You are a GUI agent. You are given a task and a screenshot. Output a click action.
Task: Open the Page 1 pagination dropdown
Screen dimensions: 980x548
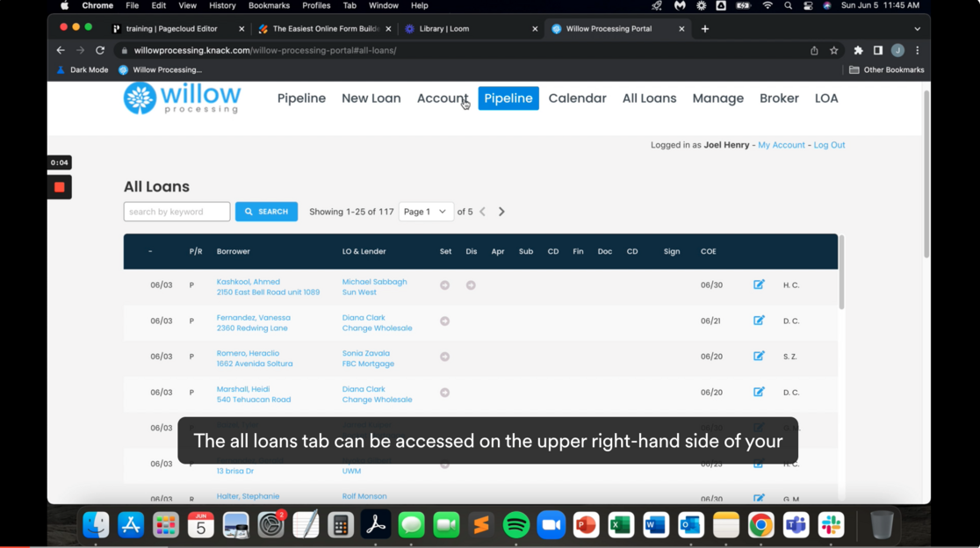tap(425, 211)
